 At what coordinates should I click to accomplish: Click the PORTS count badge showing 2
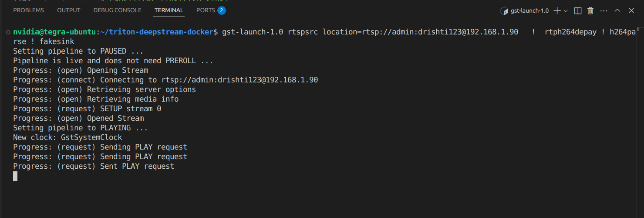[222, 10]
